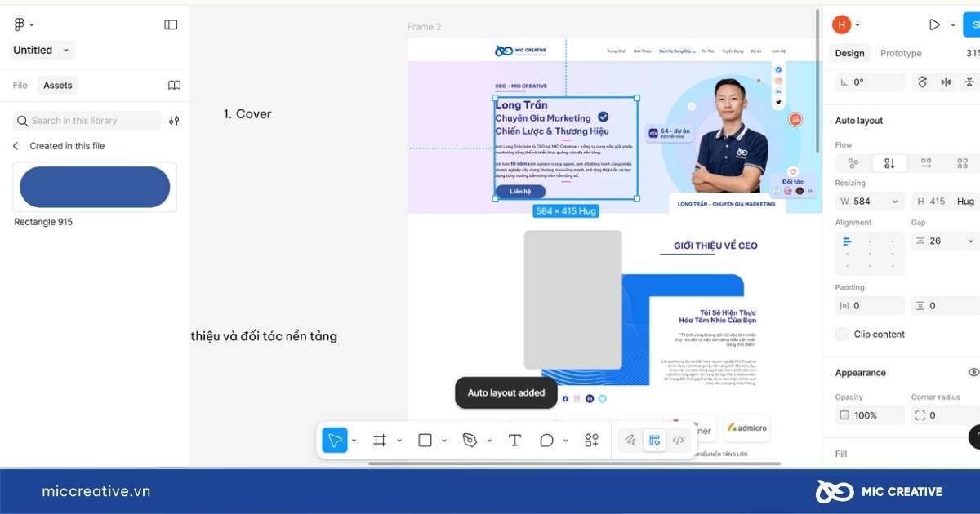
Task: Open the component Actions tool
Action: pyautogui.click(x=592, y=441)
